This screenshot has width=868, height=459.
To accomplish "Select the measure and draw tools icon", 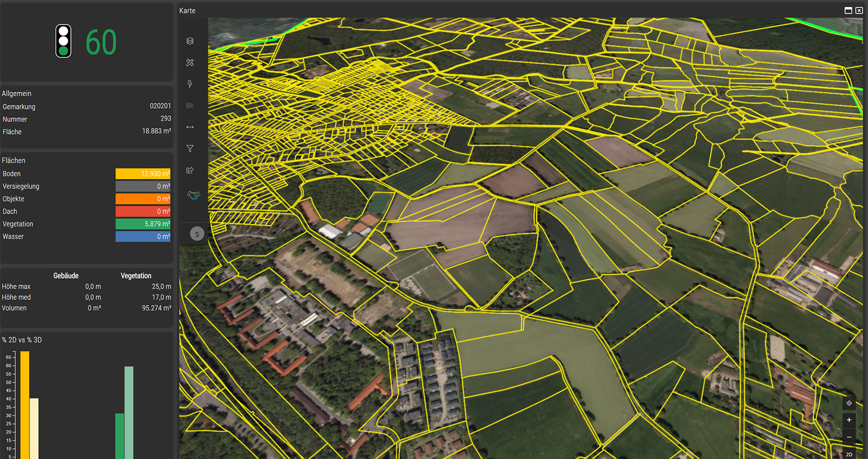I will point(190,63).
